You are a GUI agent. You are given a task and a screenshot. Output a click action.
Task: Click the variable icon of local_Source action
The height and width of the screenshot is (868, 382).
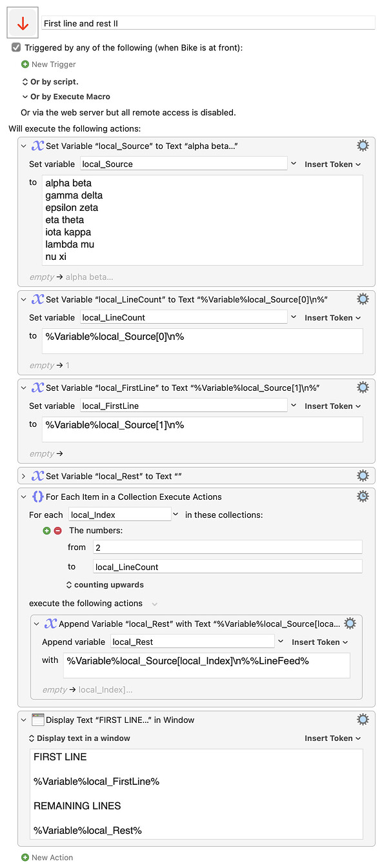[37, 146]
